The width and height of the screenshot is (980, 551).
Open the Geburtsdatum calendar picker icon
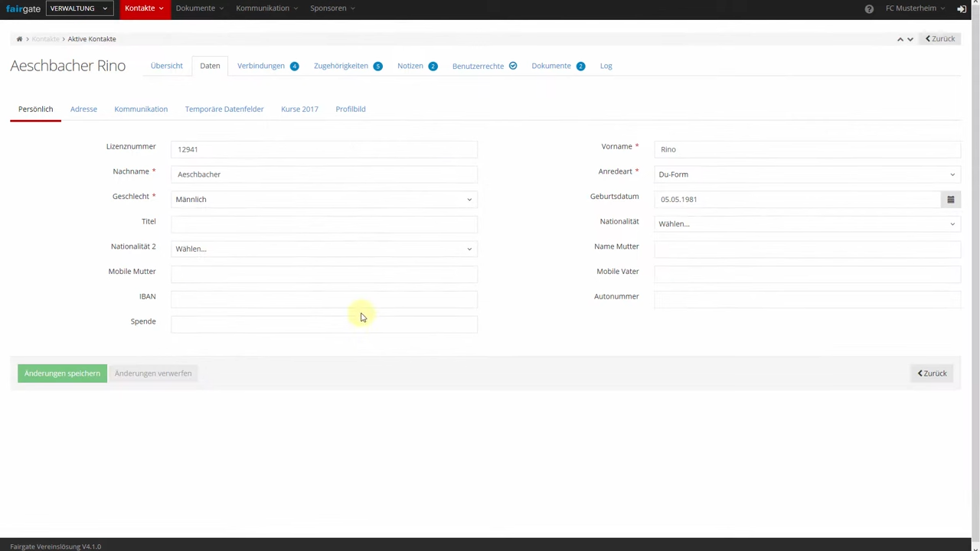(950, 199)
